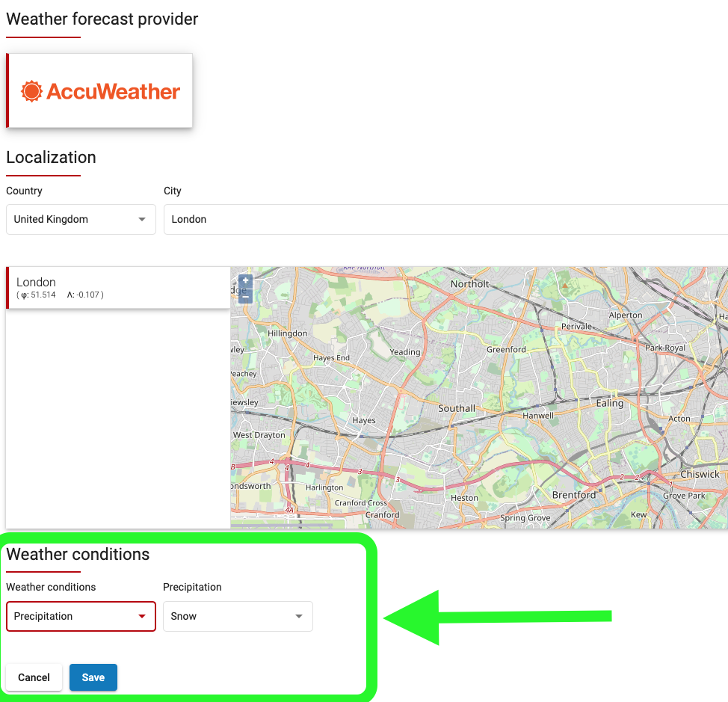Click the Grove Park label on the map
This screenshot has height=702, width=728.
(684, 496)
